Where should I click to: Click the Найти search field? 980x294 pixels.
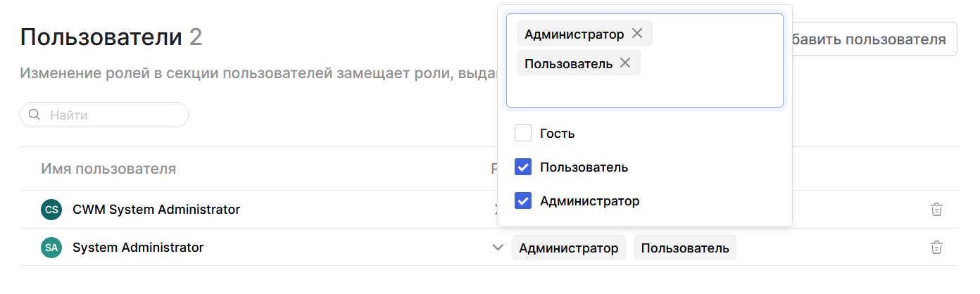pos(113,115)
